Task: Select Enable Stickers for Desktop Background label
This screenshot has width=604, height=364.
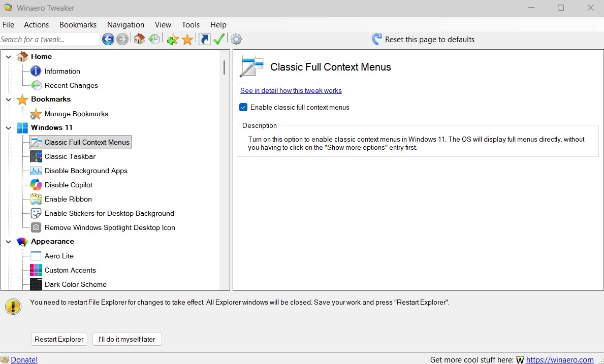Action: click(x=109, y=213)
